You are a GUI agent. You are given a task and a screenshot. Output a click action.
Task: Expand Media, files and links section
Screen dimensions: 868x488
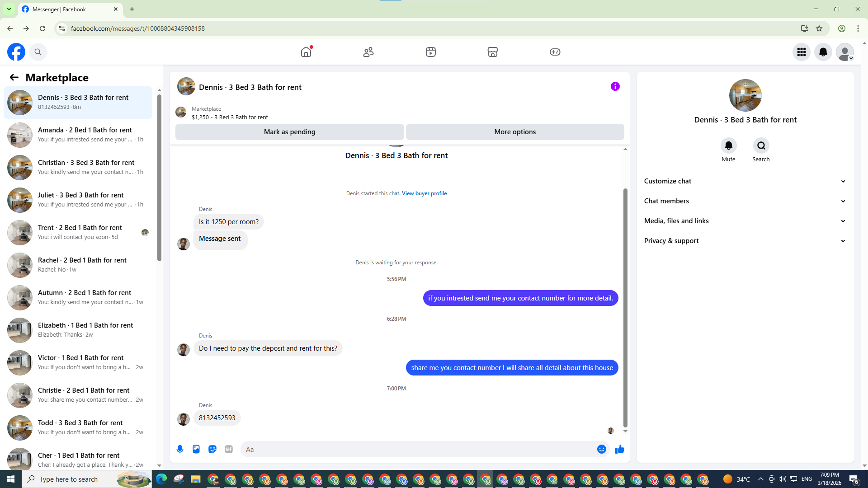pos(745,221)
